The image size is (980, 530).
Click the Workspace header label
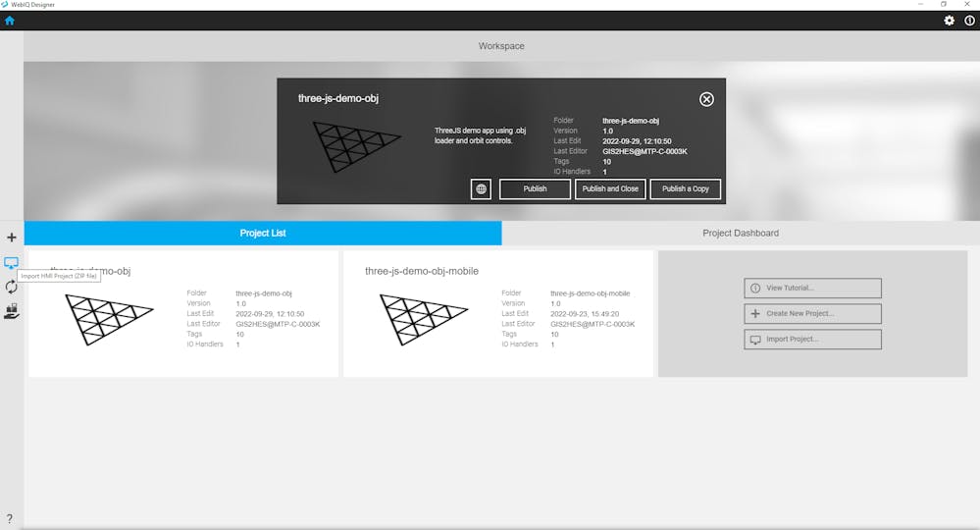pyautogui.click(x=501, y=46)
